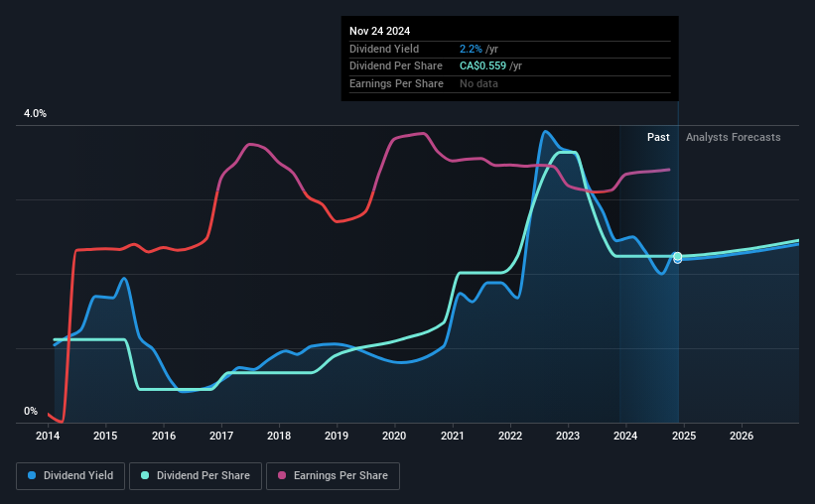Click the 2020 x-axis label
Viewport: 815px width, 504px height.
point(394,436)
